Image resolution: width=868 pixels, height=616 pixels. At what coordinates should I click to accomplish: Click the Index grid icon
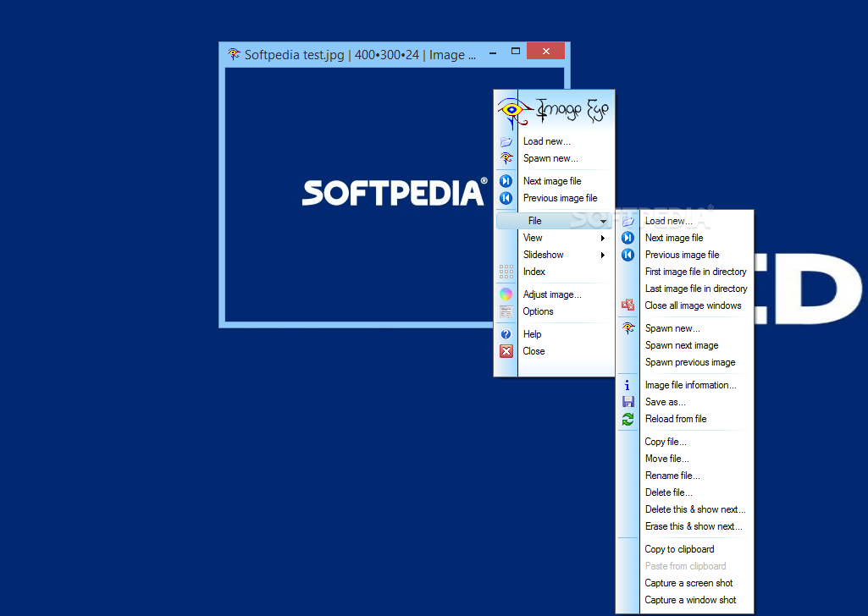click(x=506, y=272)
